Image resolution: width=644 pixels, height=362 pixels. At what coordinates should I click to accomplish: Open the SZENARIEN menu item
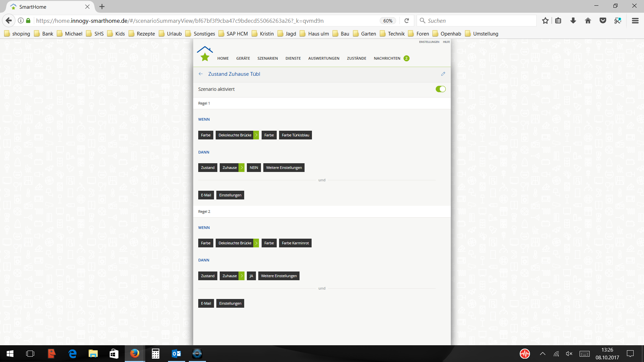point(267,58)
